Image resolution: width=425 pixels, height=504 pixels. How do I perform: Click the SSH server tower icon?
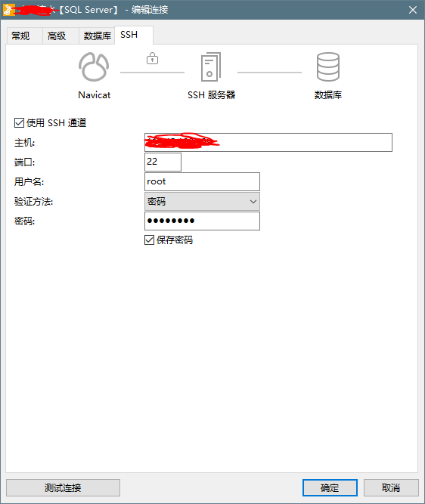211,66
